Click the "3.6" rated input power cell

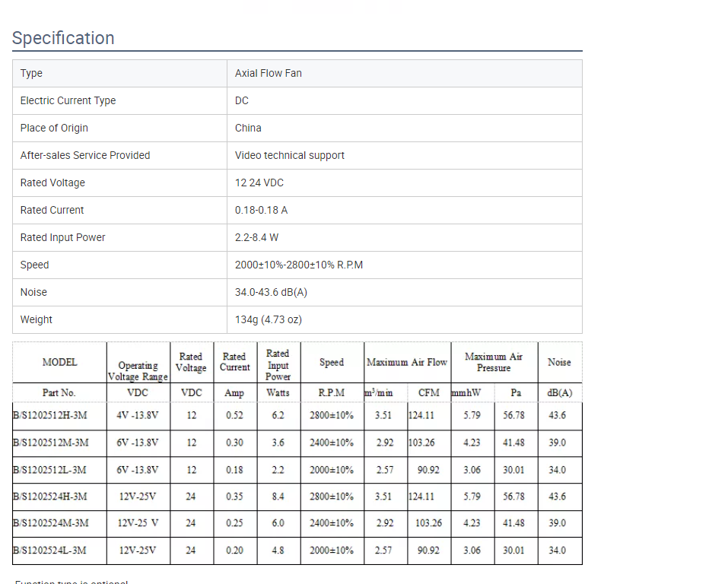tap(278, 443)
